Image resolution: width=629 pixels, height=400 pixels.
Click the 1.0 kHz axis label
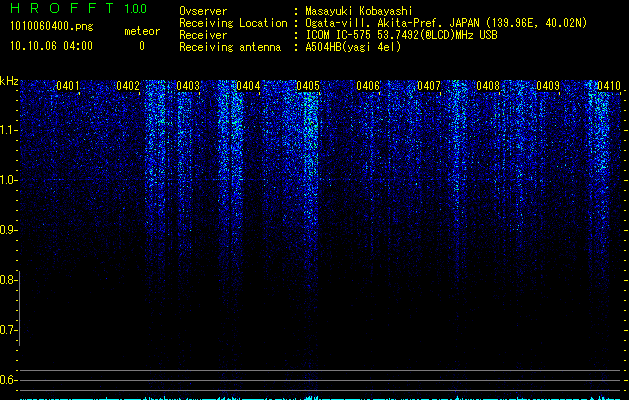coord(9,180)
